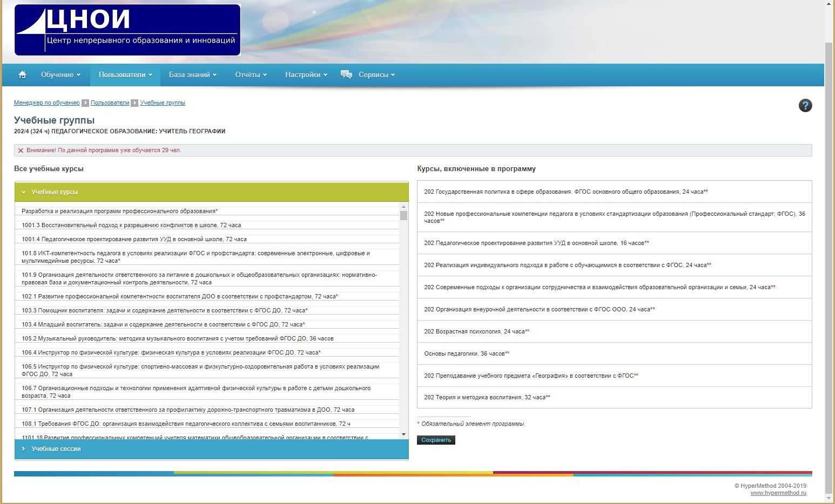Click included course 202 Теория и методика воспитания

point(615,397)
